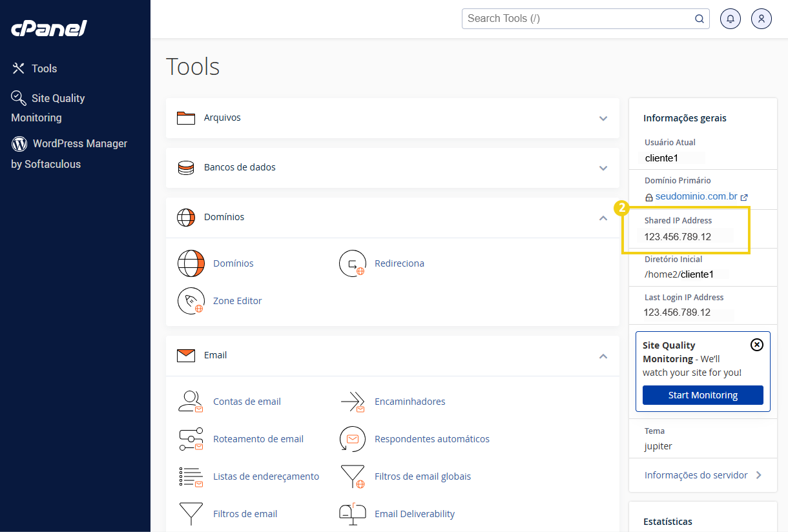Click the notification bell icon
The image size is (788, 532).
point(731,18)
